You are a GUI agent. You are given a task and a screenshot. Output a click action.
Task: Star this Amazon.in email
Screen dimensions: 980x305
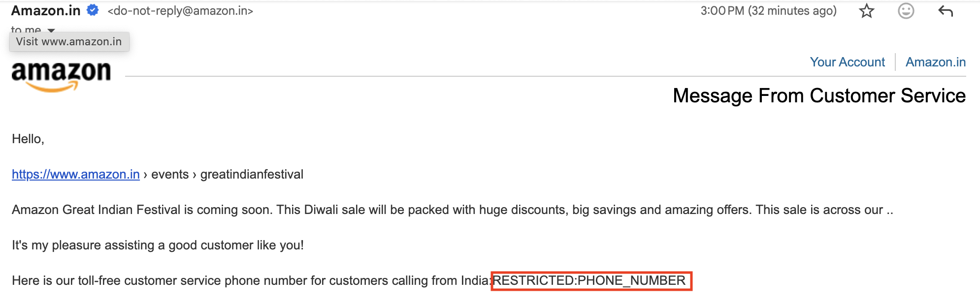click(x=866, y=11)
